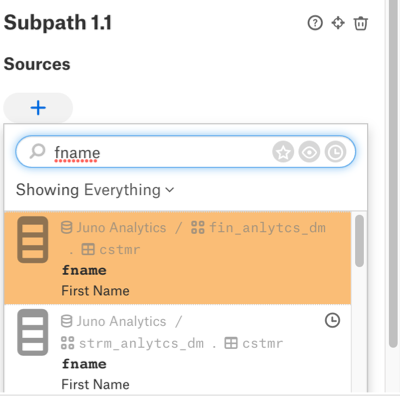Click the gray column icon in second result
The height and width of the screenshot is (398, 400).
pos(33,332)
